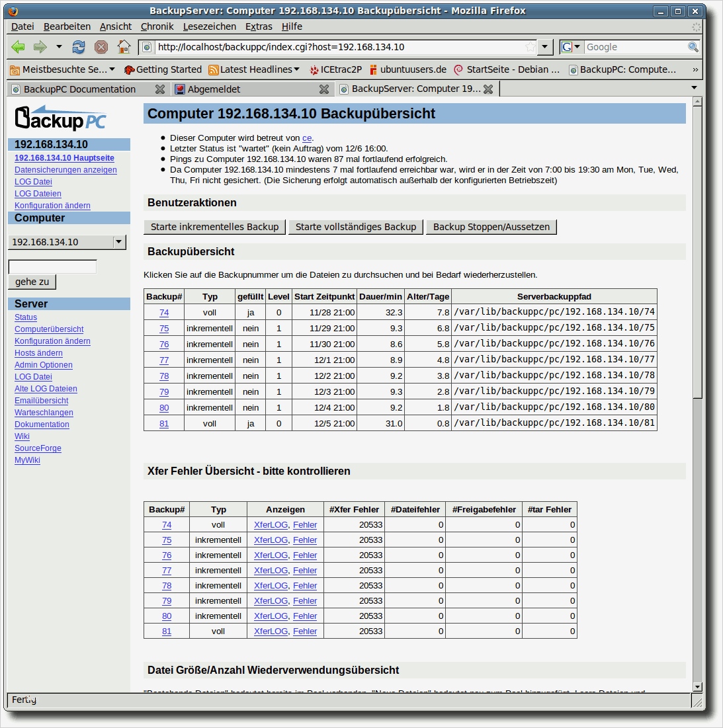Viewport: 723px width, 728px height.
Task: Open Meistbesuchte Seiten bookmarks folder
Action: [x=62, y=69]
